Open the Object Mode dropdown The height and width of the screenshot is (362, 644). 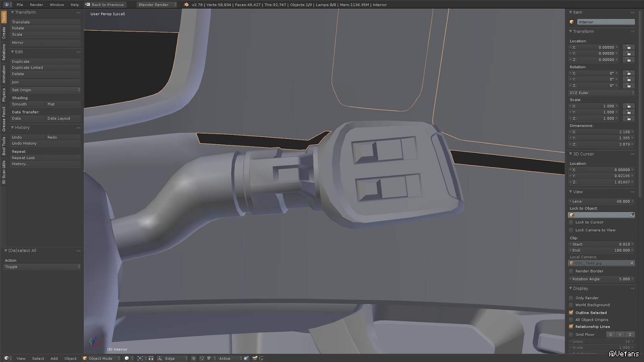[101, 358]
